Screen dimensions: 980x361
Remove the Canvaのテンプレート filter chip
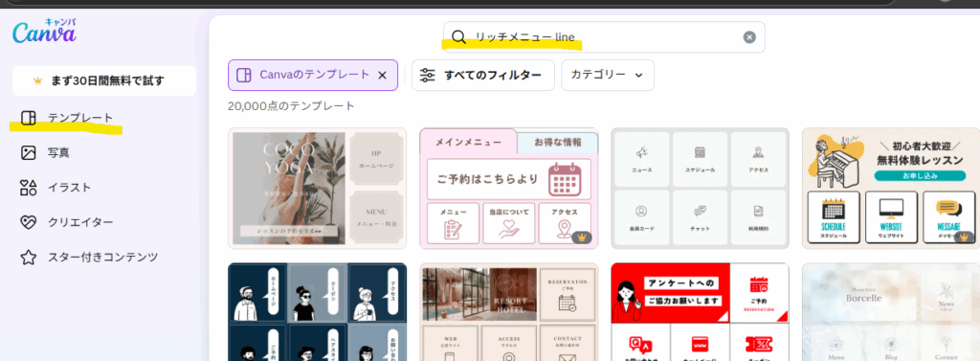(x=383, y=76)
